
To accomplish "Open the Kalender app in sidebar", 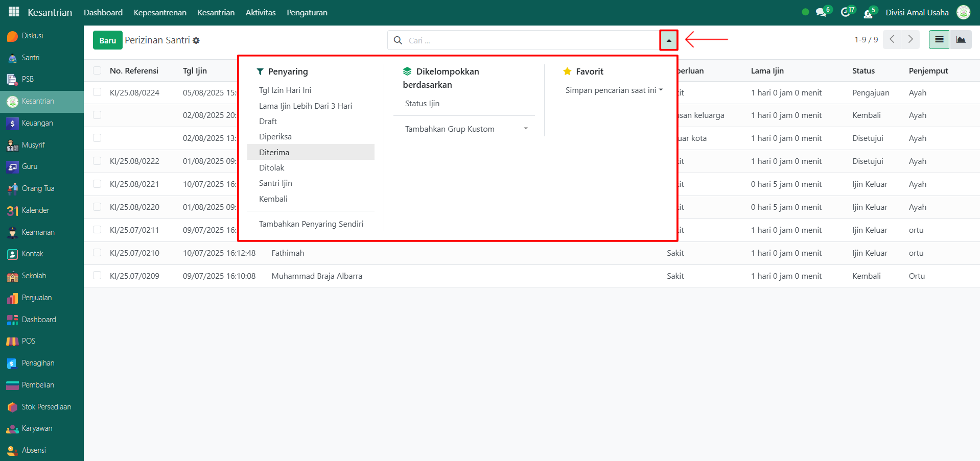I will 35,210.
